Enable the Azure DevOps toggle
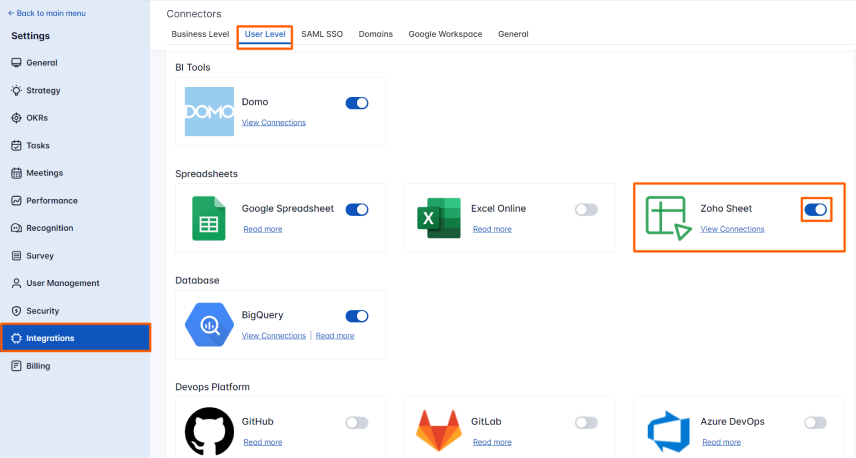856x458 pixels. pos(816,423)
